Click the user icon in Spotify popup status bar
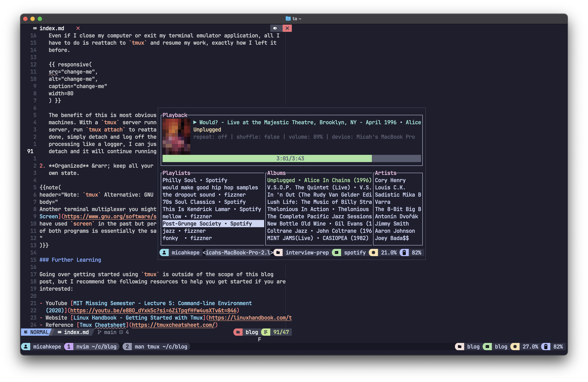Image resolution: width=588 pixels, height=382 pixels. tap(164, 252)
